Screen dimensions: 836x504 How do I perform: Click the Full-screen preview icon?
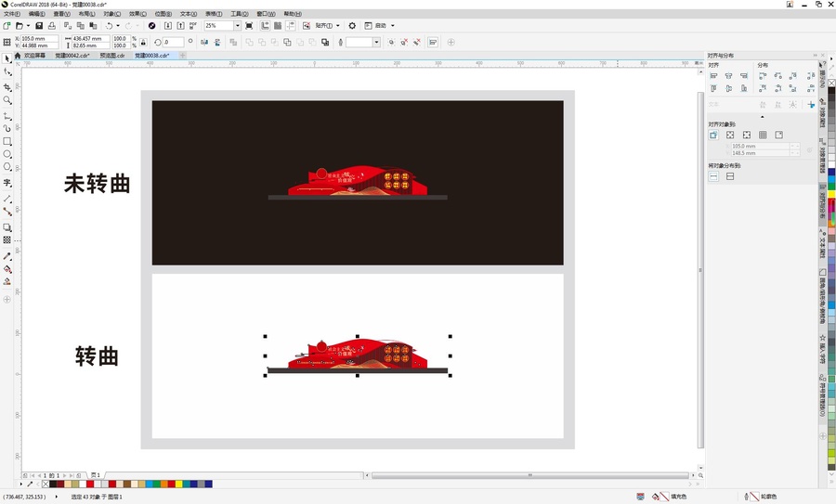pyautogui.click(x=249, y=26)
